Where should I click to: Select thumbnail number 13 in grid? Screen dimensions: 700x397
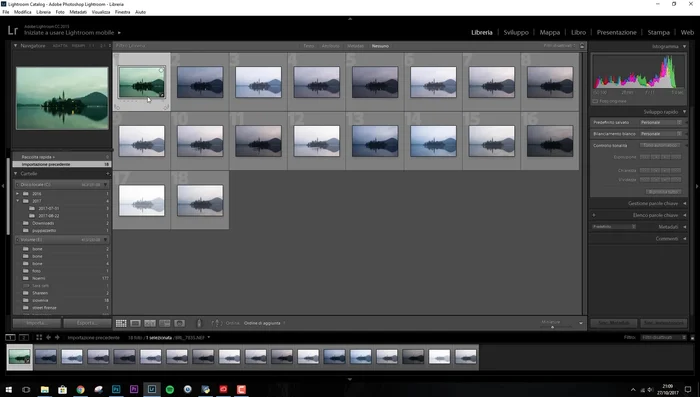[375, 141]
